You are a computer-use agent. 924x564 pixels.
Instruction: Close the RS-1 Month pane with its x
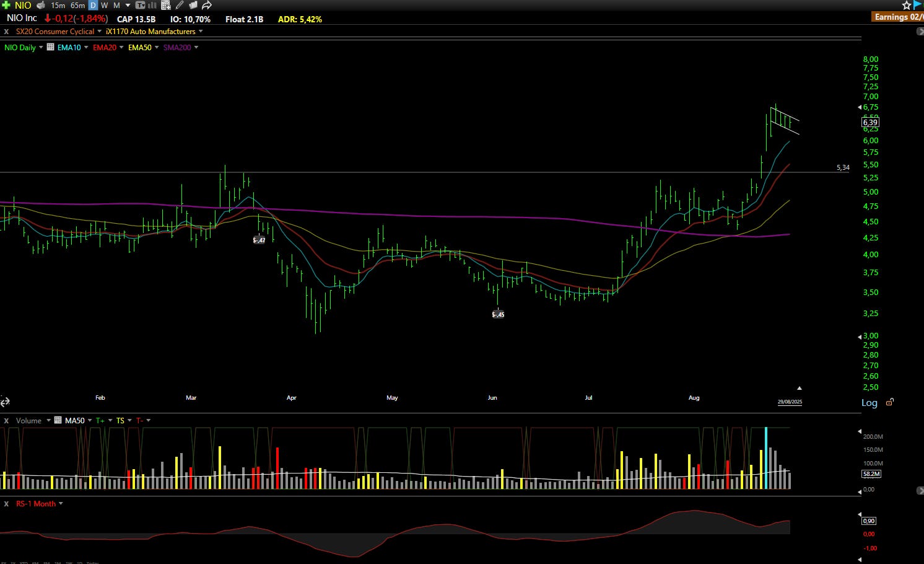tap(6, 504)
